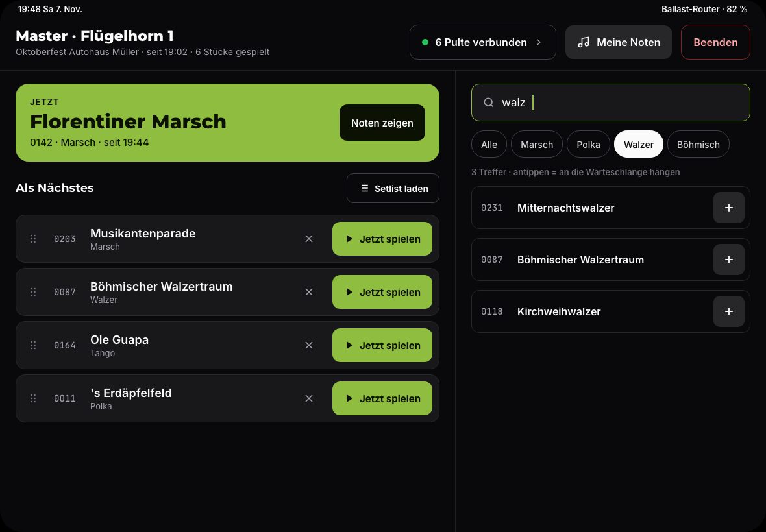
Task: Remove Musikantenparade from the queue
Action: [x=309, y=239]
